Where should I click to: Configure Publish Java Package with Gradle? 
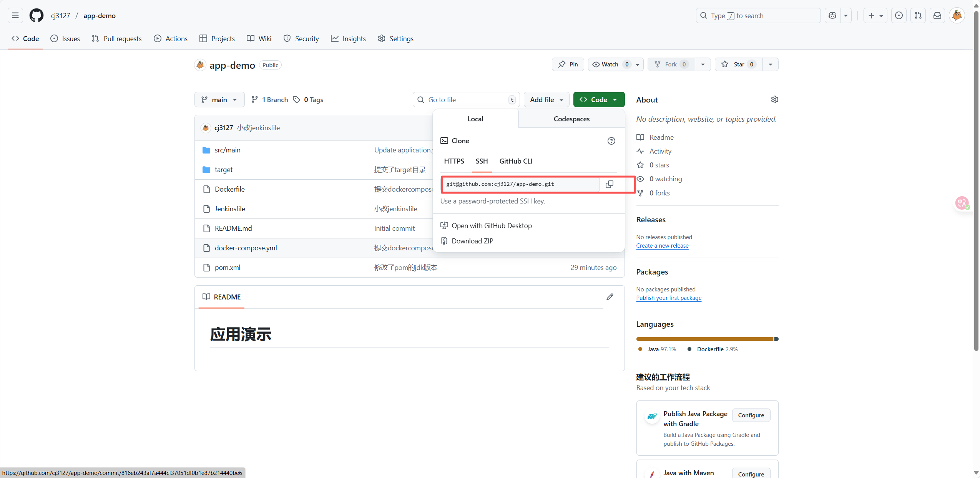(x=751, y=415)
